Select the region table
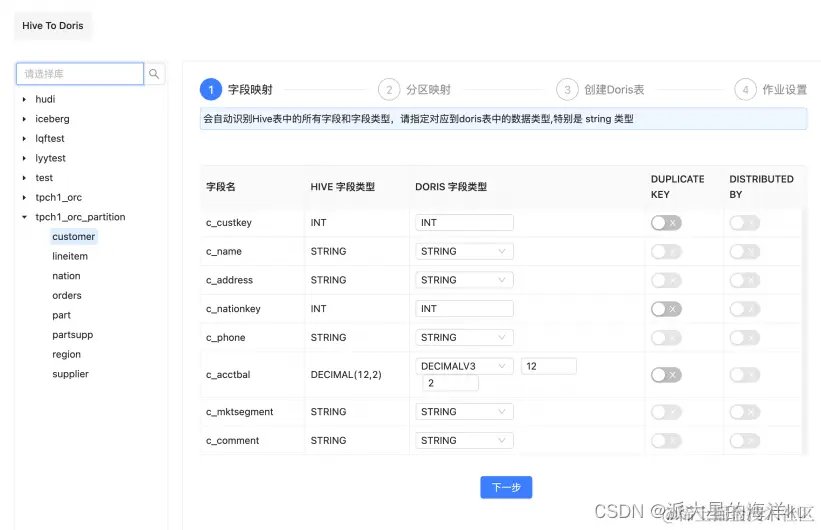 pyautogui.click(x=66, y=355)
